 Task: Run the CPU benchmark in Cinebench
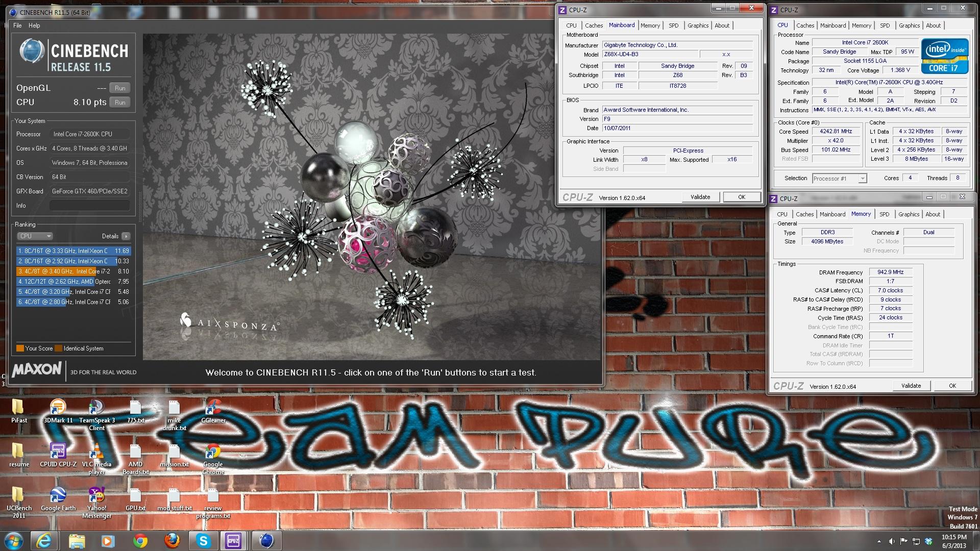coord(120,103)
